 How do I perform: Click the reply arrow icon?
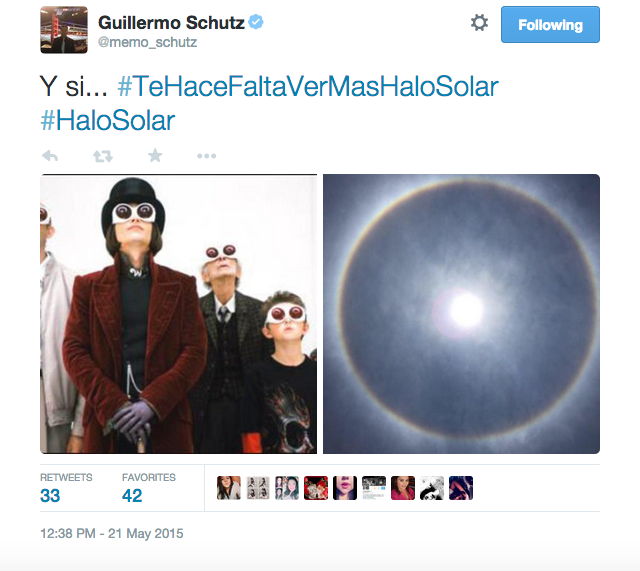click(x=50, y=156)
